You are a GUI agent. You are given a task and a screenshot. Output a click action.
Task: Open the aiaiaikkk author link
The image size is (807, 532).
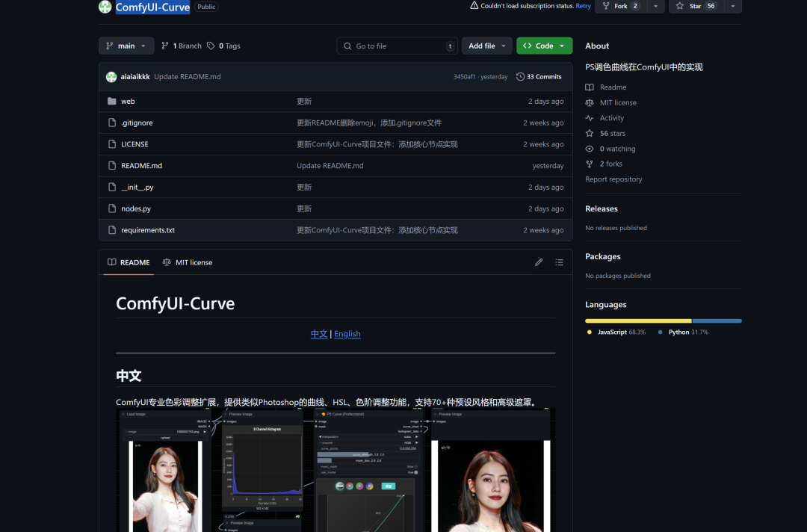pos(134,77)
